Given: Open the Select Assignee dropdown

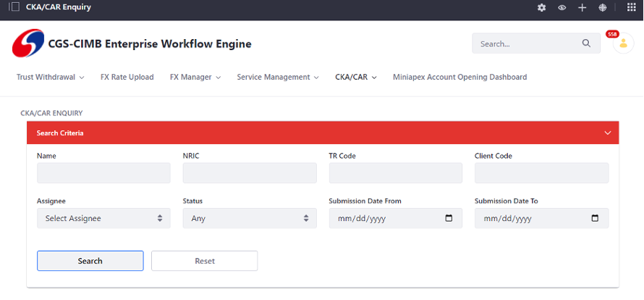Looking at the screenshot, I should click(103, 218).
